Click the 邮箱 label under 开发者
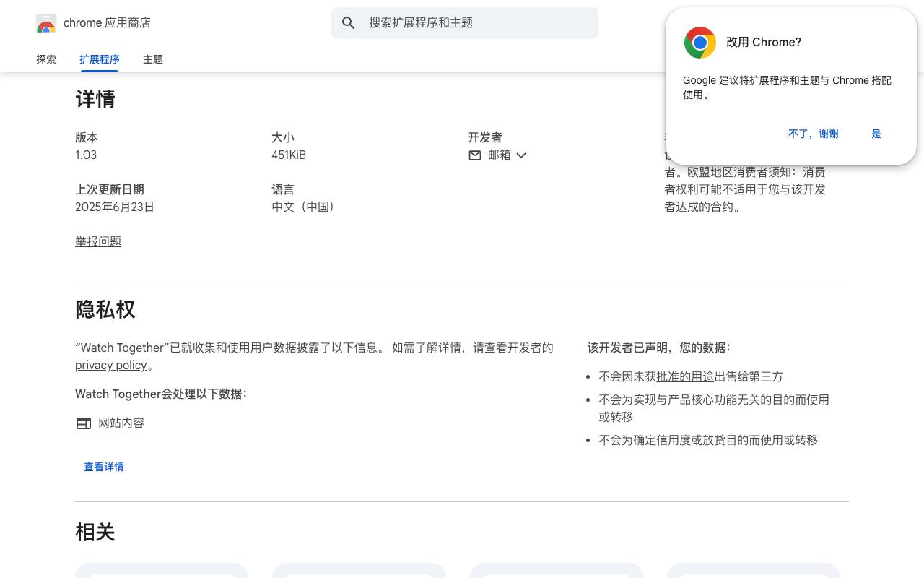 click(500, 155)
